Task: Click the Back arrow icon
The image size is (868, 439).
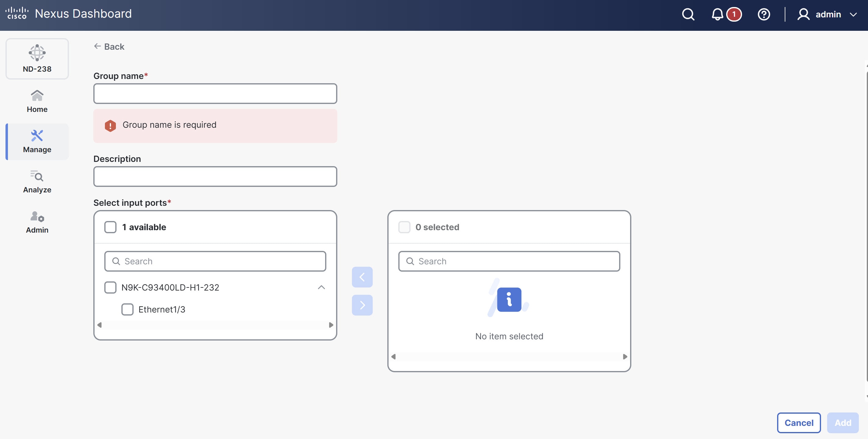Action: click(97, 46)
